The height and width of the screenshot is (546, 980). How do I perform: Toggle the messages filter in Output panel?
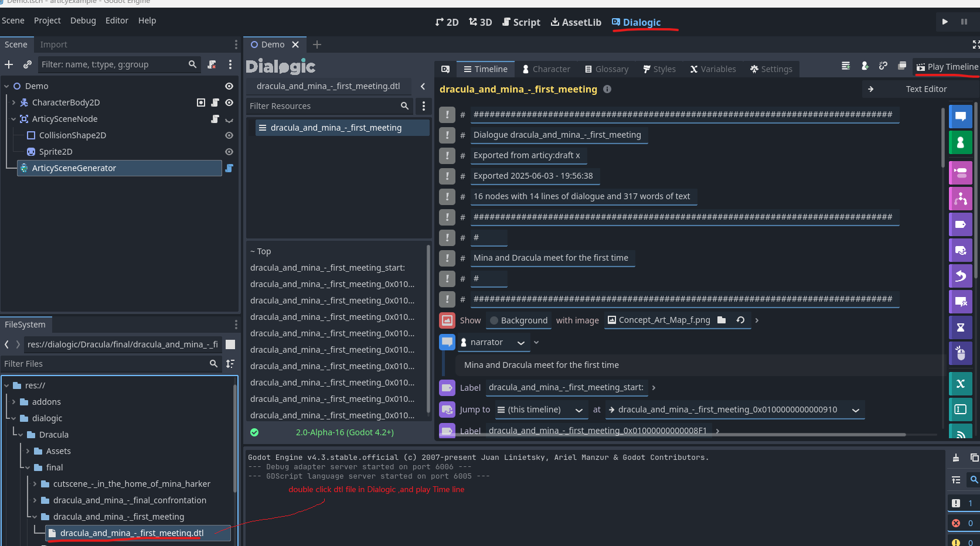(x=962, y=503)
